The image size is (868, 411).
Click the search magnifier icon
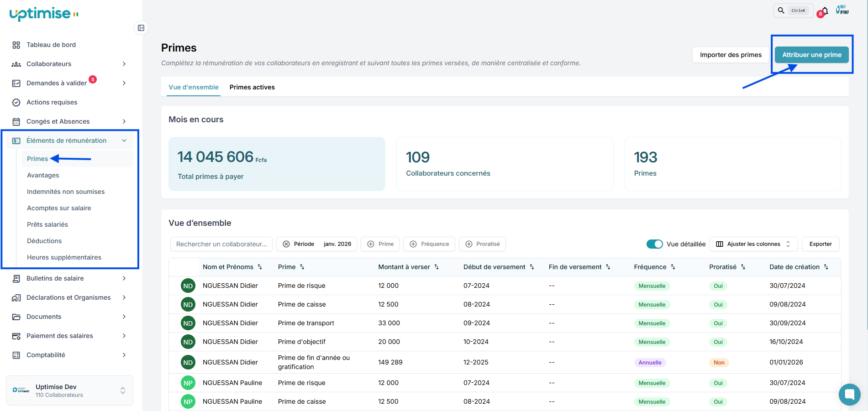781,10
